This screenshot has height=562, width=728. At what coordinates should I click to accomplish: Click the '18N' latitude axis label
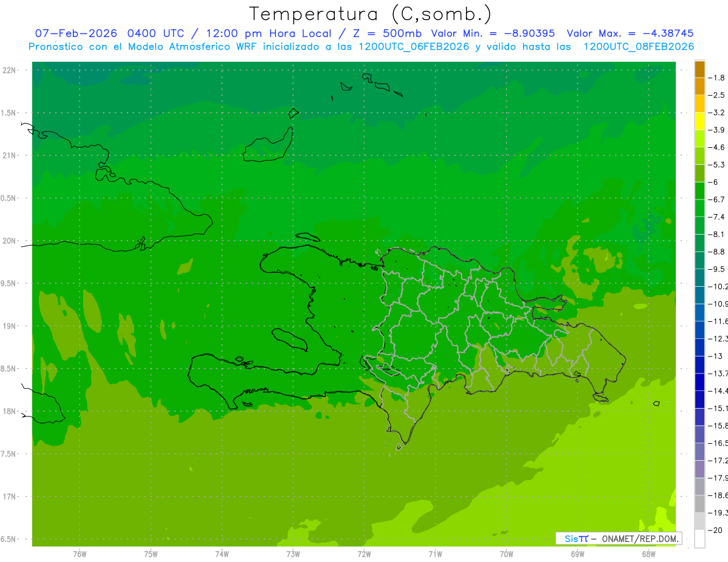pos(10,411)
